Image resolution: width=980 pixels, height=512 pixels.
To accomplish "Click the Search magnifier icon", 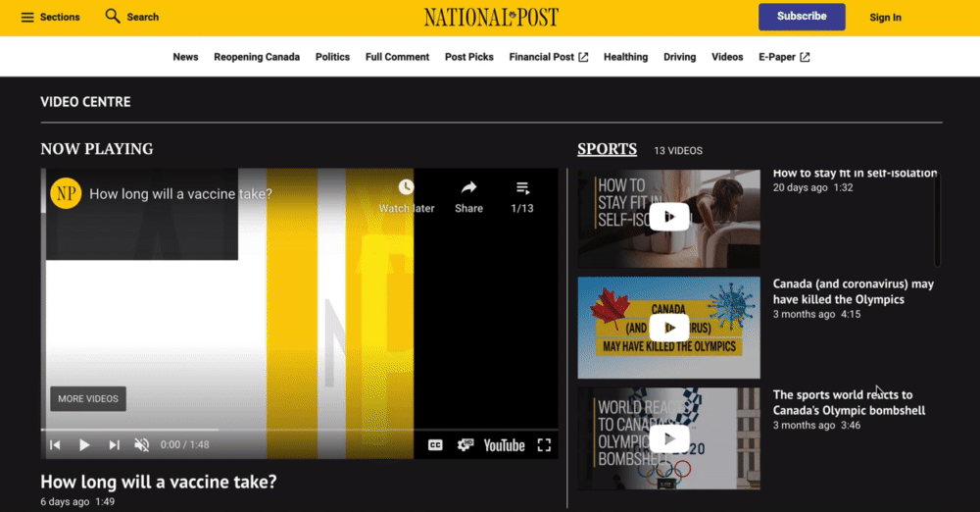I will coord(113,17).
